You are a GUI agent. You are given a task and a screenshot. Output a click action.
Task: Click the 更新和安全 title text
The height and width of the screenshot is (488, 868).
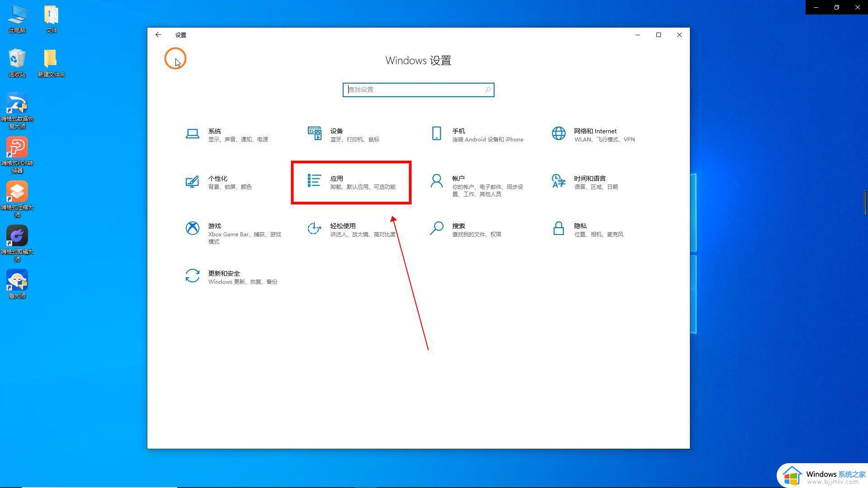pyautogui.click(x=224, y=273)
